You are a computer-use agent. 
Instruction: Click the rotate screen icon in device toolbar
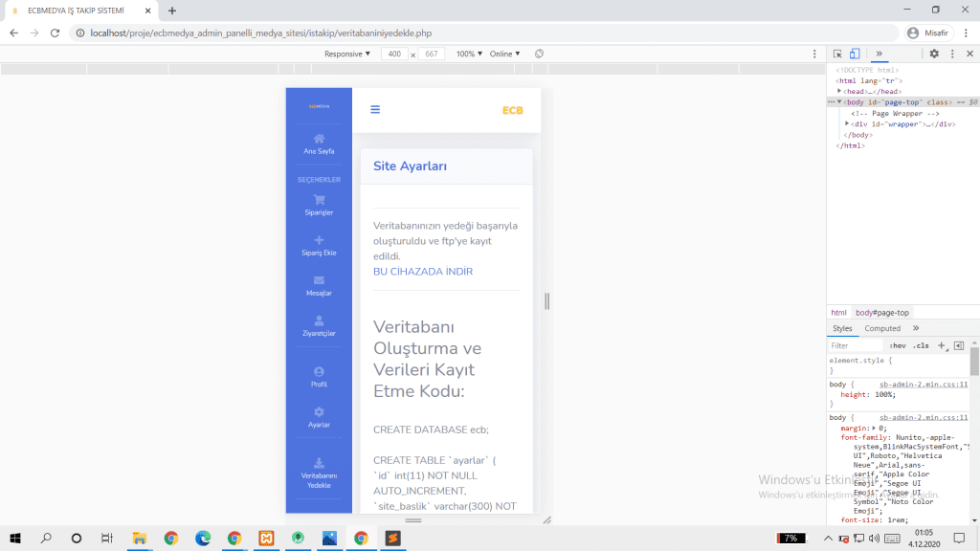tap(540, 54)
